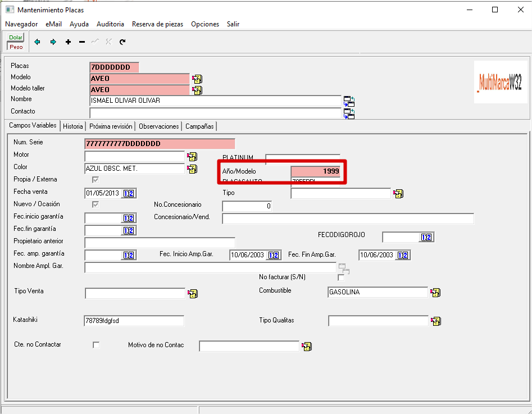This screenshot has height=414, width=532.
Task: Click the Combustible field showing GASOLINA
Action: [378, 292]
